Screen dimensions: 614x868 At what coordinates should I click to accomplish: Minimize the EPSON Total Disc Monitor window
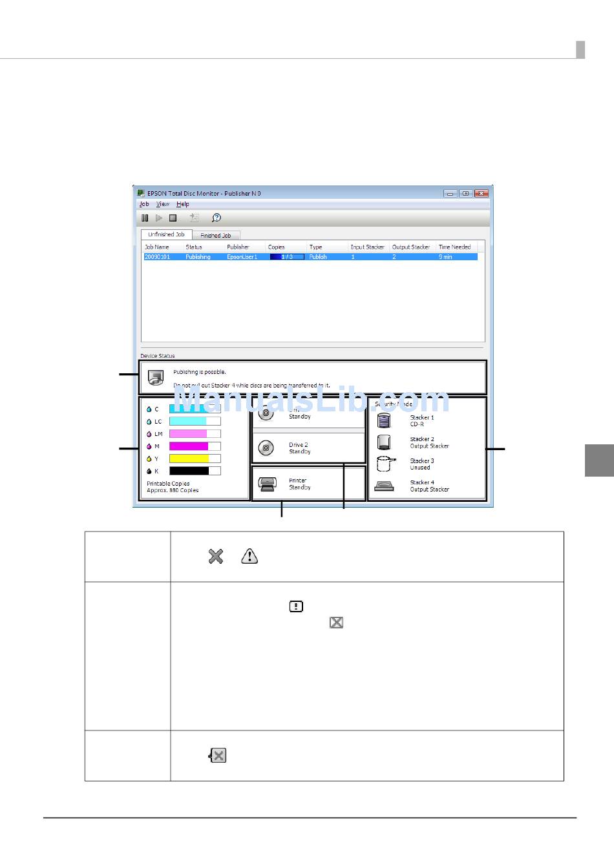450,193
